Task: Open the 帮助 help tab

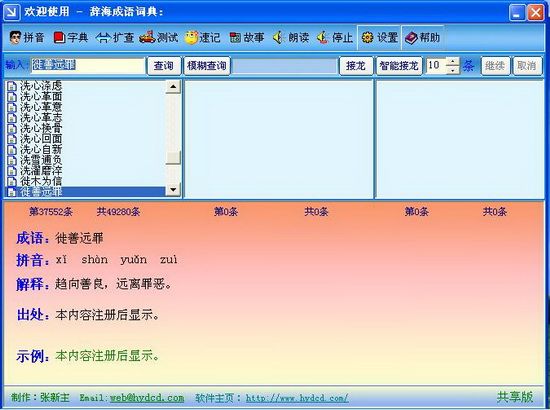Action: click(423, 38)
